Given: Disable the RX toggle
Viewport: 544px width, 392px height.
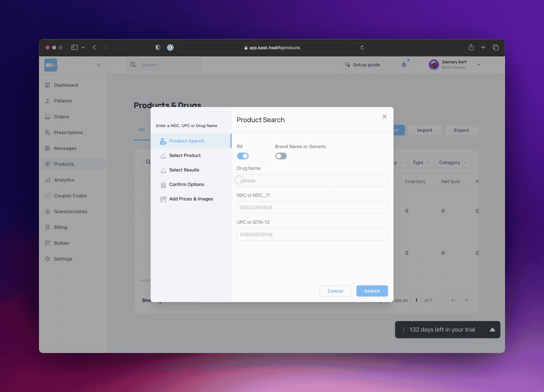Looking at the screenshot, I should click(243, 156).
